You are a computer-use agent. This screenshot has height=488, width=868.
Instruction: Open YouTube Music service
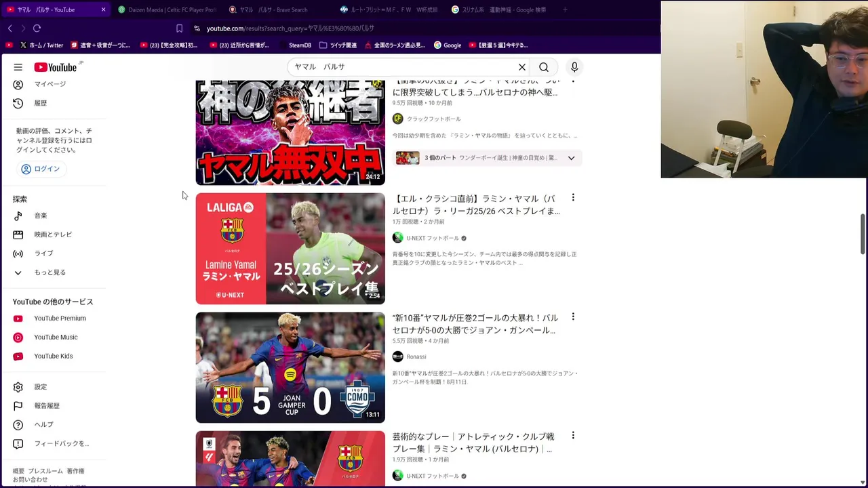pyautogui.click(x=54, y=338)
